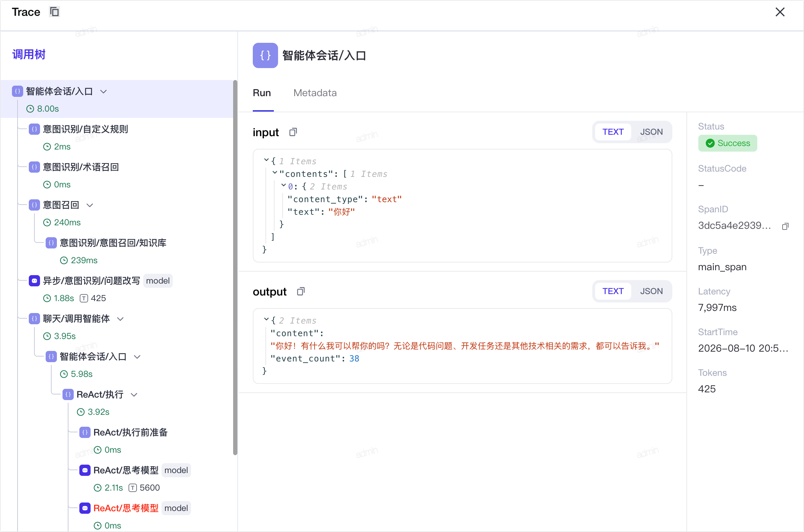Switch input view to JSON
Image resolution: width=804 pixels, height=532 pixels.
(x=651, y=132)
